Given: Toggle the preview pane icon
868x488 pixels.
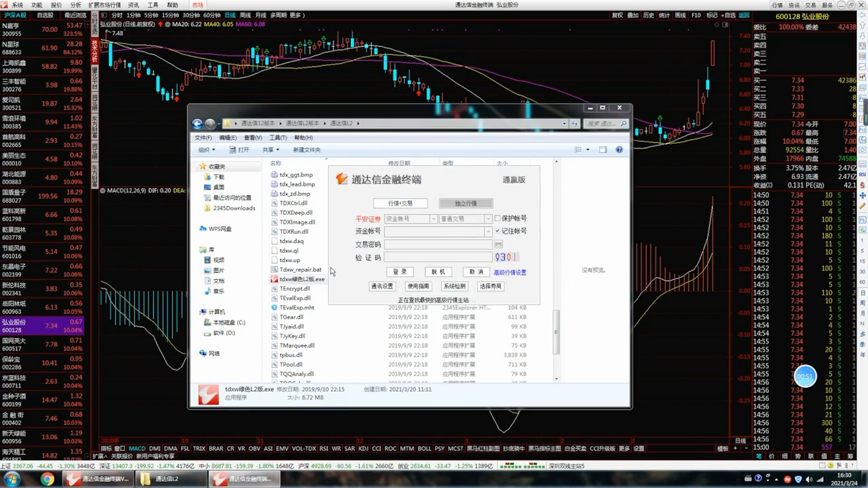Looking at the screenshot, I should tap(603, 150).
